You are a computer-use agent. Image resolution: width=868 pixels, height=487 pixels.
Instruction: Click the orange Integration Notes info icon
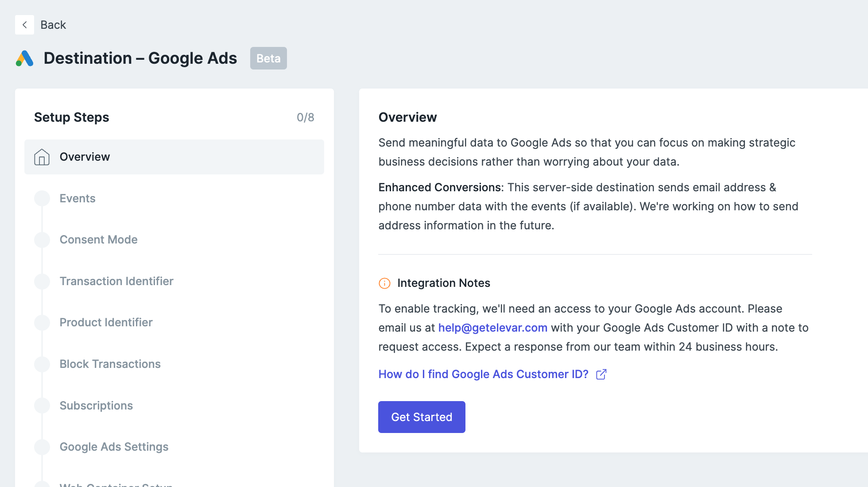point(384,283)
